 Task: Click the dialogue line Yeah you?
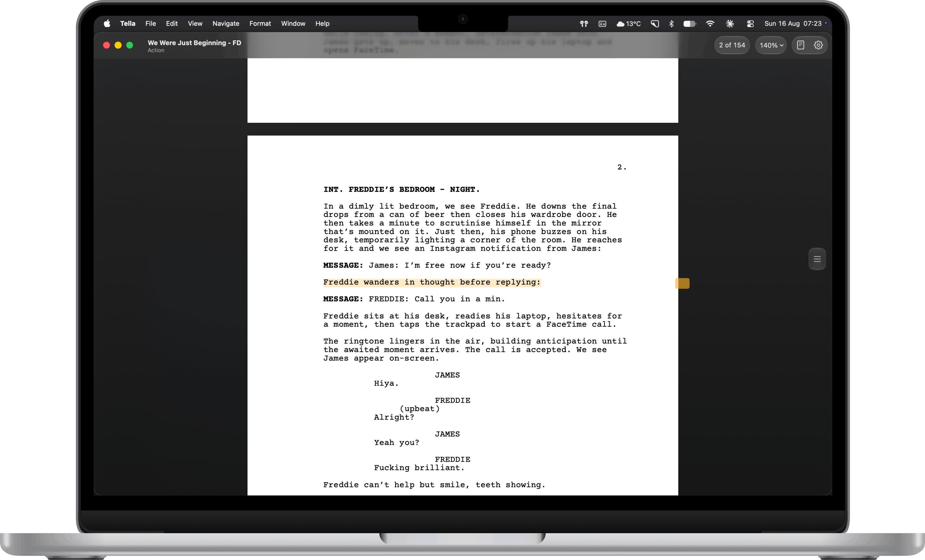[x=397, y=443]
